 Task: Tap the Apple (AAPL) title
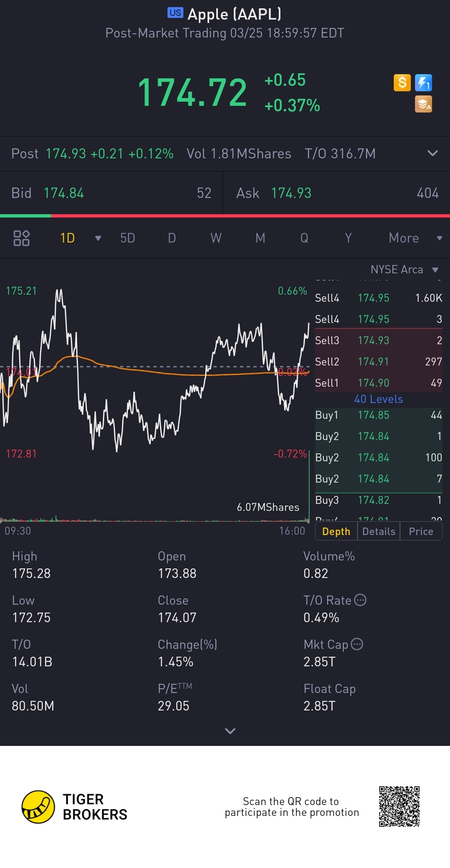pos(235,14)
